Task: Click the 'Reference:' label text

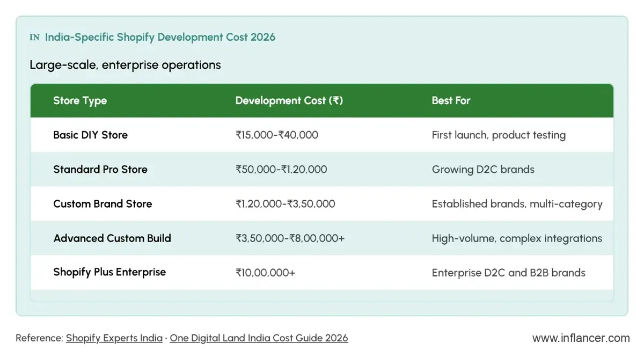Action: tap(39, 338)
